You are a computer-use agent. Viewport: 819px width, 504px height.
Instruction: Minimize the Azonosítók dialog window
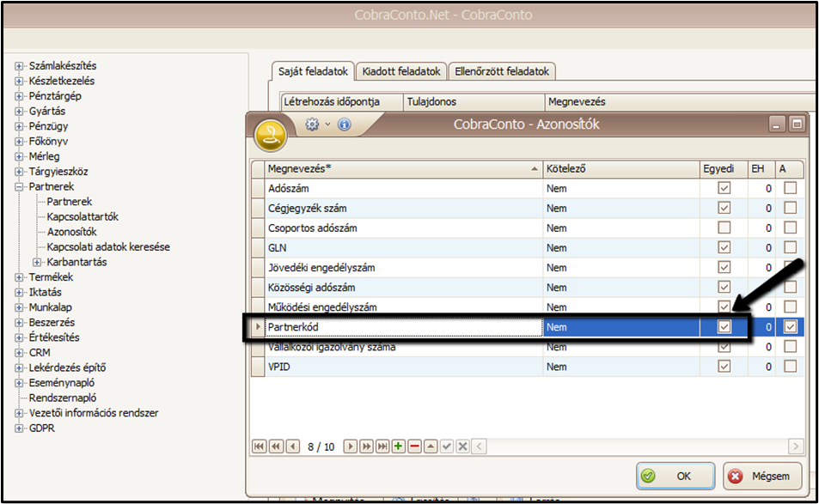777,124
